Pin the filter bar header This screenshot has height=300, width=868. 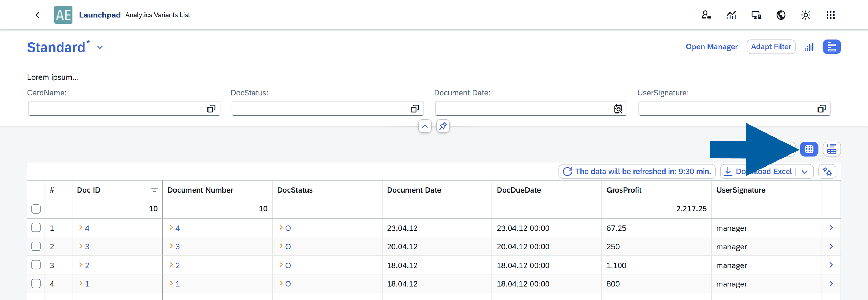tap(443, 126)
